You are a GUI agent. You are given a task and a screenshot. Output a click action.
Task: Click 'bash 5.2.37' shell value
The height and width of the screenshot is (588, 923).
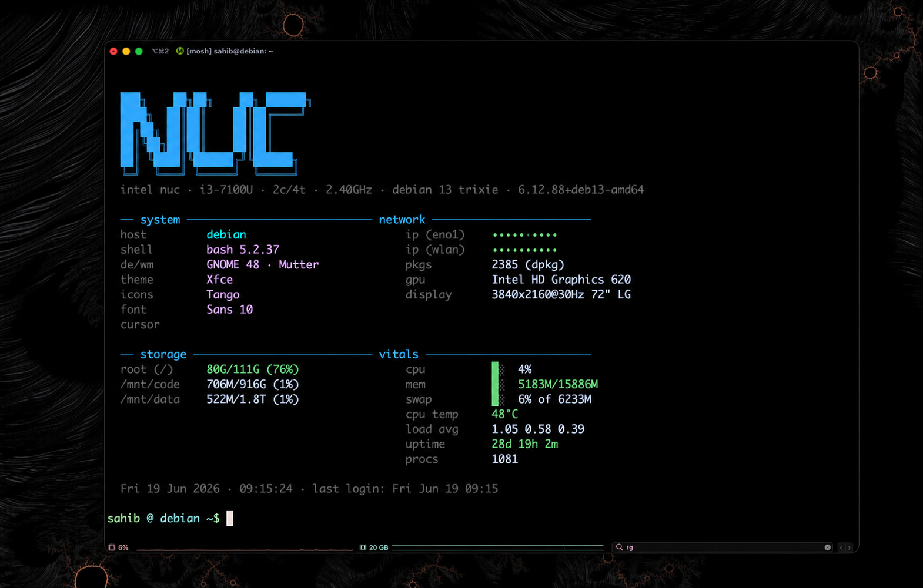tap(243, 250)
